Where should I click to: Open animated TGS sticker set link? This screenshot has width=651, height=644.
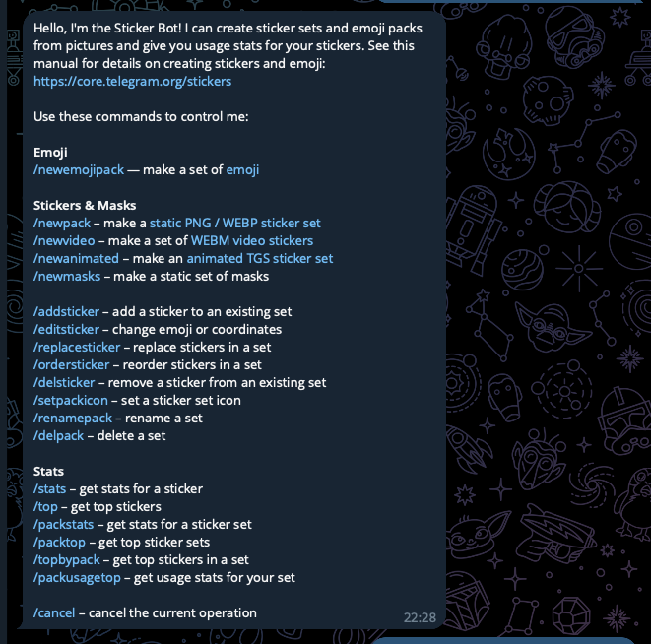[260, 259]
